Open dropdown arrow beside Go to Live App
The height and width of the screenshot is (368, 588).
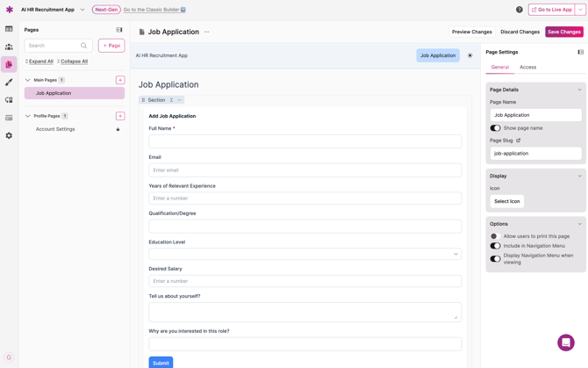580,10
